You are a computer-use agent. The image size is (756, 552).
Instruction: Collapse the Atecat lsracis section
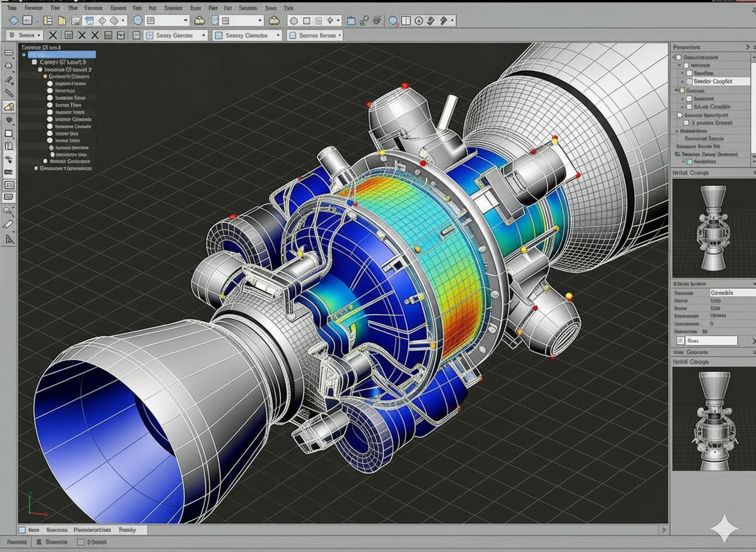click(753, 284)
